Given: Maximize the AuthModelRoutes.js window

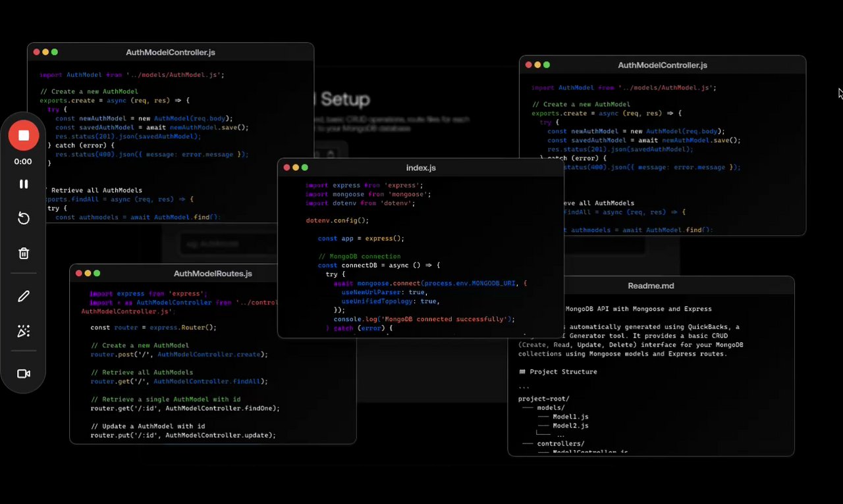Looking at the screenshot, I should click(x=97, y=273).
